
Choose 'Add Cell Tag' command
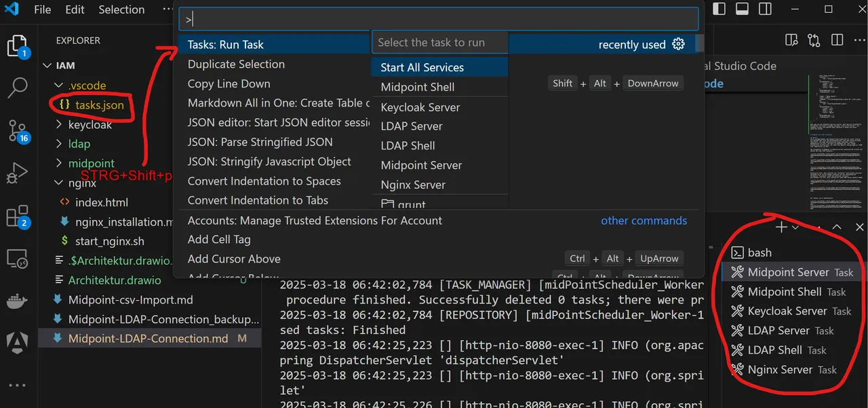(219, 240)
